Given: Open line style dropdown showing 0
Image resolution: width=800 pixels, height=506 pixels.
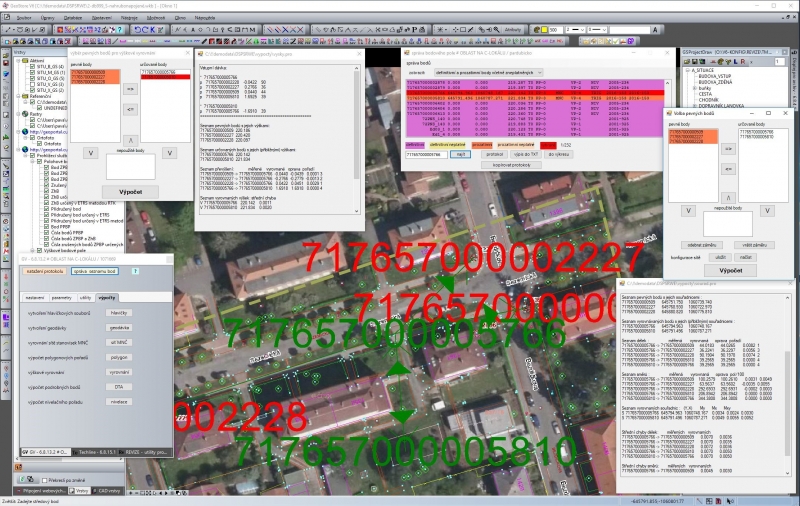Looking at the screenshot, I should pyautogui.click(x=596, y=30).
